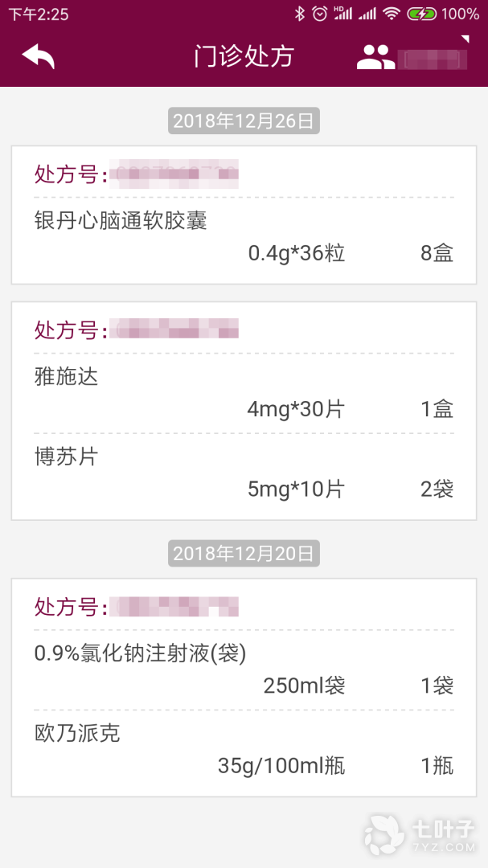Select the 2018年12月20日 date label

pyautogui.click(x=244, y=553)
